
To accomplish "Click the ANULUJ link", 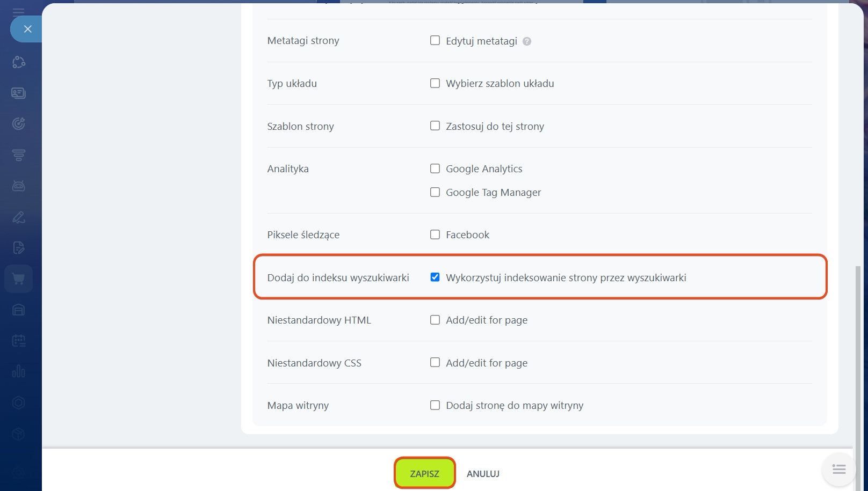I will tap(483, 474).
